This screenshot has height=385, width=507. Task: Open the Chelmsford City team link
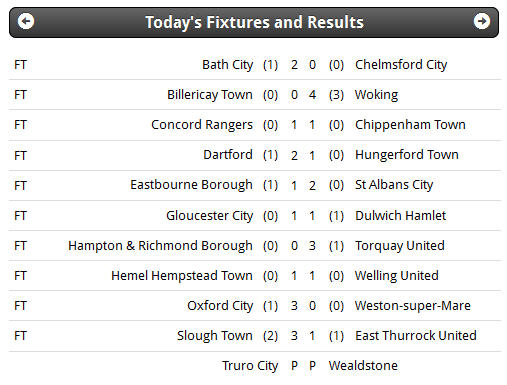[x=401, y=65]
